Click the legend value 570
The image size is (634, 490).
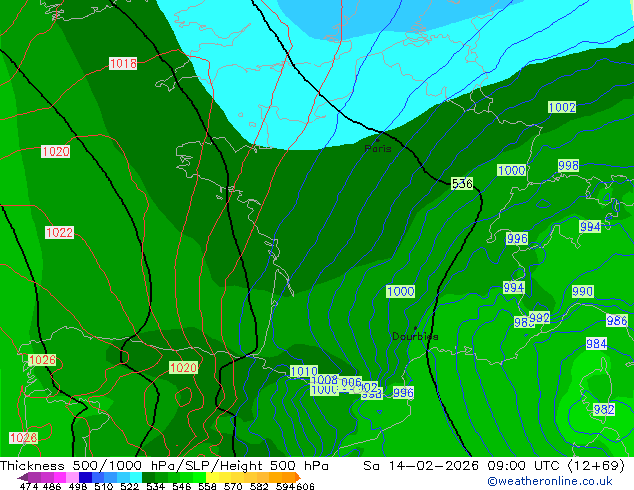[x=233, y=486]
